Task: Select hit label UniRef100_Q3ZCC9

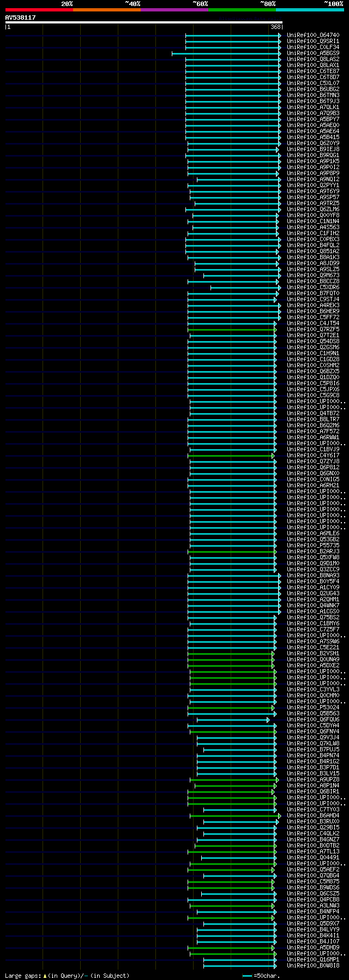Action: (313, 570)
